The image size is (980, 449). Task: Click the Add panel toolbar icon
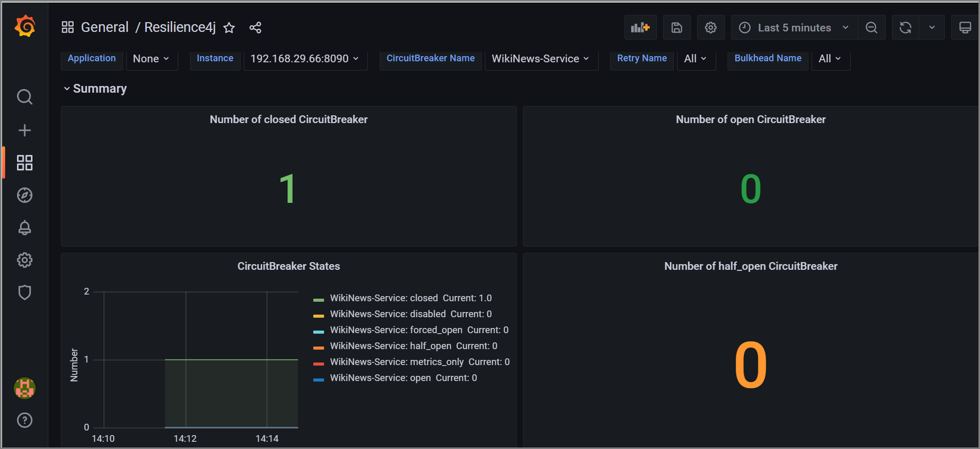coord(640,28)
